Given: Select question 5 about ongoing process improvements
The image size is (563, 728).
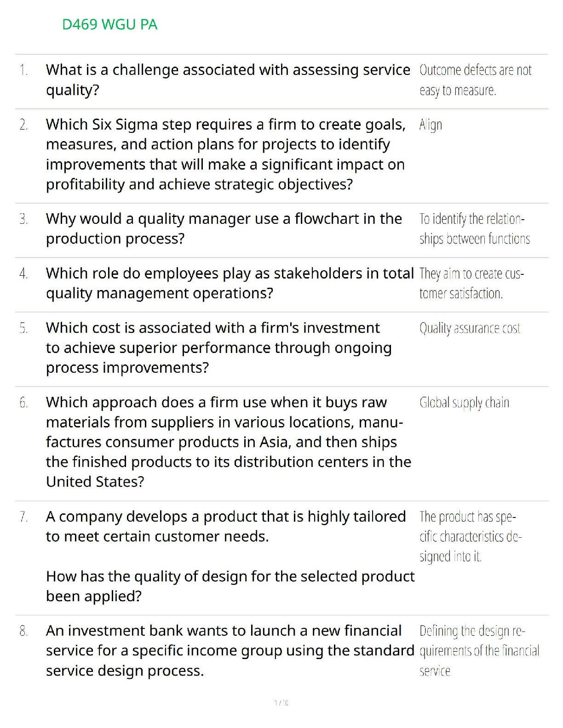Looking at the screenshot, I should 218,348.
